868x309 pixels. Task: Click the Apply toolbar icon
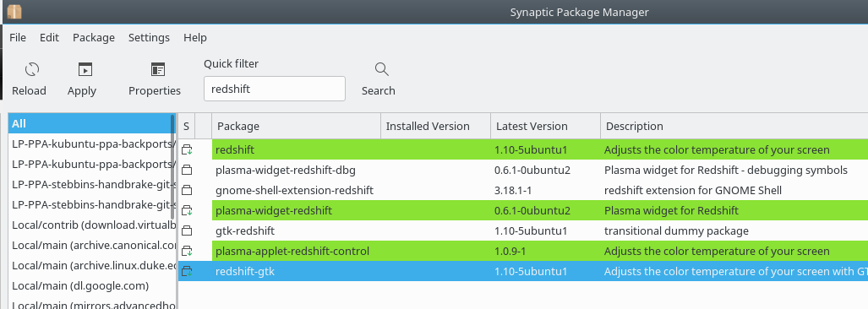tap(85, 69)
